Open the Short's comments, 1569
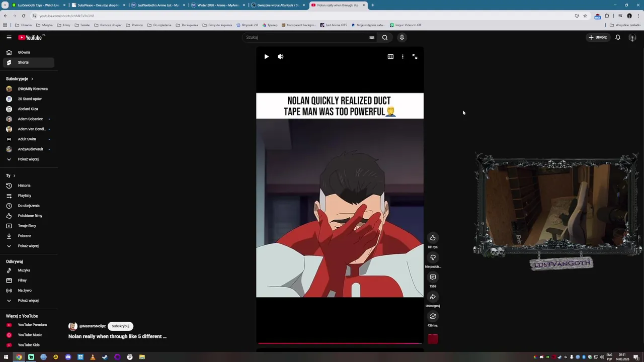Viewport: 644px width, 362px height. coord(433,277)
